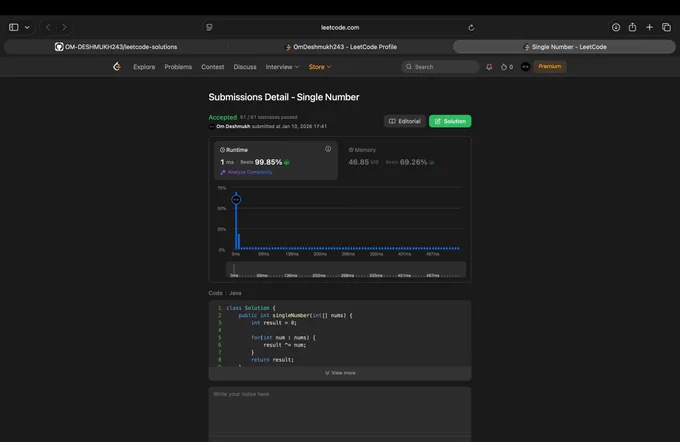Click the leetcode.com address bar
680x442 pixels.
(340, 27)
